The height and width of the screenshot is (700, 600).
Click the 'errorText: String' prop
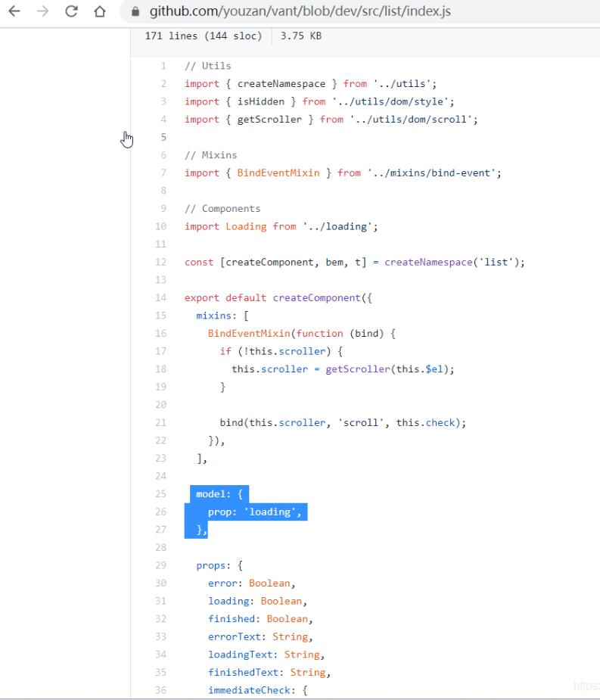(258, 637)
